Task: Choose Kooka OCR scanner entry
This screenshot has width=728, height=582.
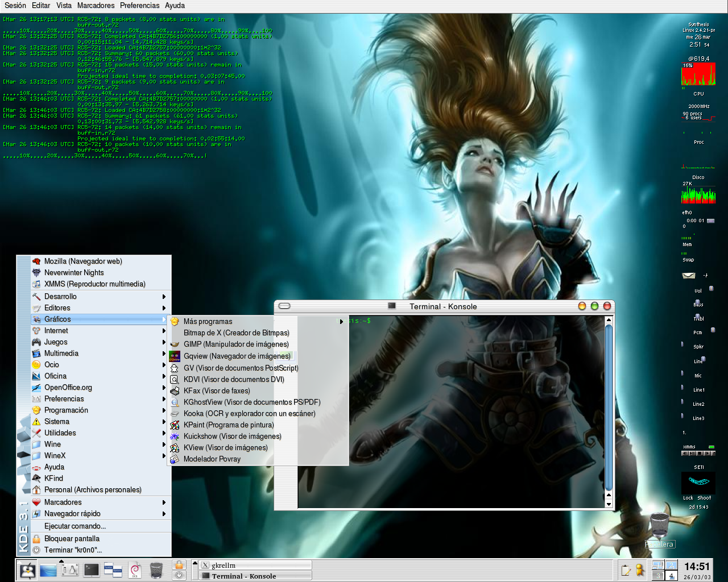Action: [259, 414]
